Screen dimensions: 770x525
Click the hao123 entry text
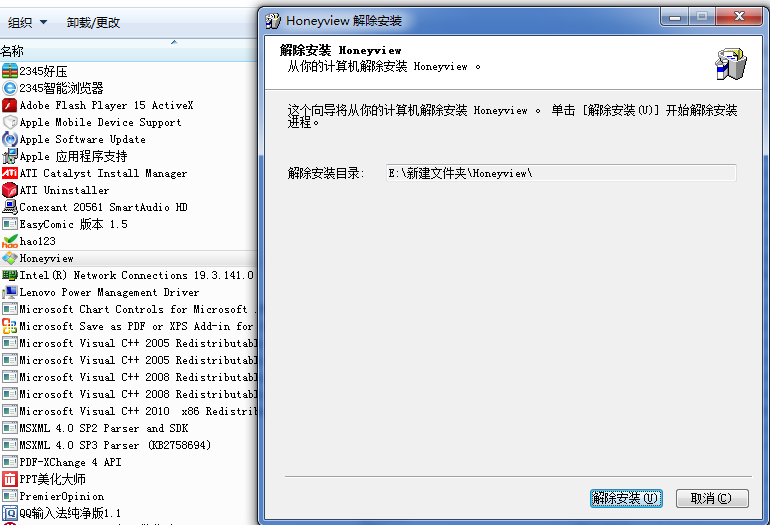37,241
